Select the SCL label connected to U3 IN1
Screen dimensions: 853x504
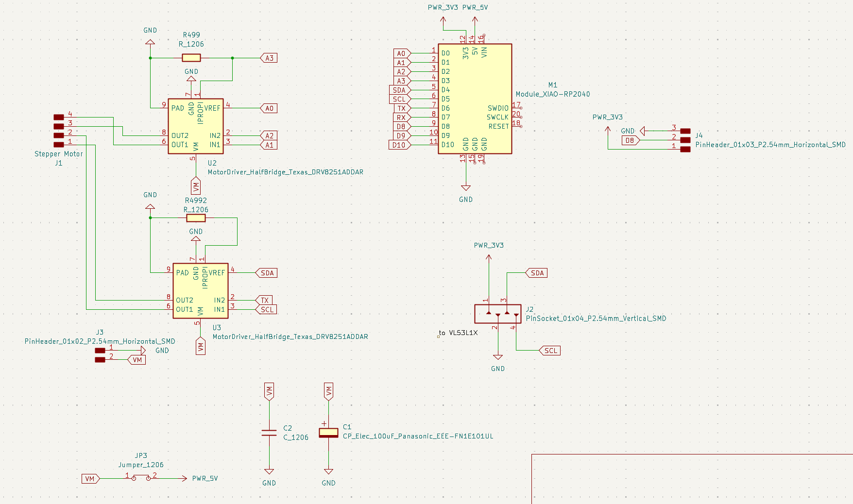[266, 309]
